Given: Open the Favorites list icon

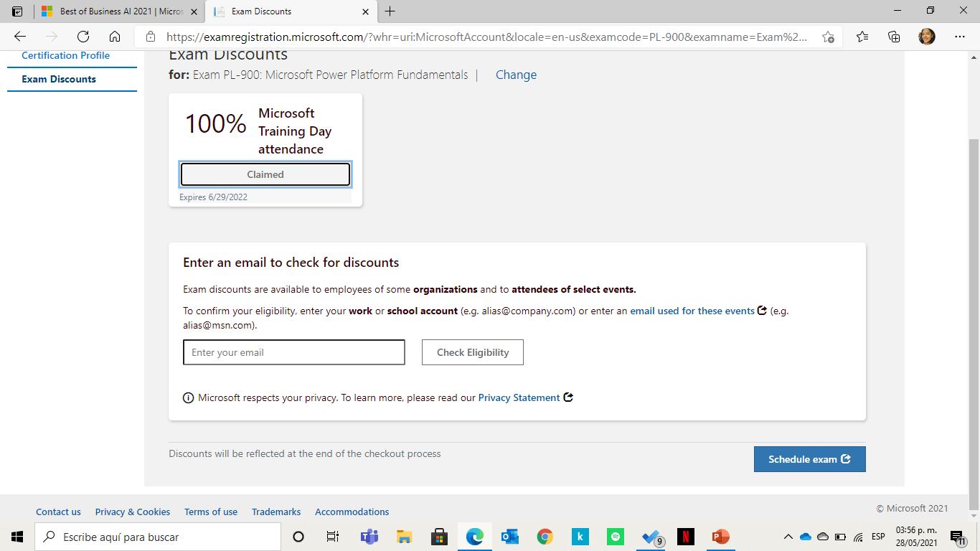Looking at the screenshot, I should [862, 37].
